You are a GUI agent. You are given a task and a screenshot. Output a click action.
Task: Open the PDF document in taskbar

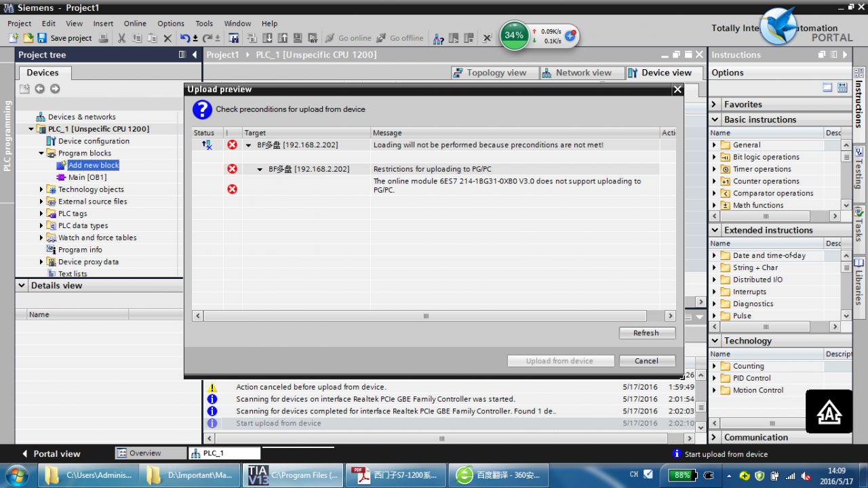[397, 475]
